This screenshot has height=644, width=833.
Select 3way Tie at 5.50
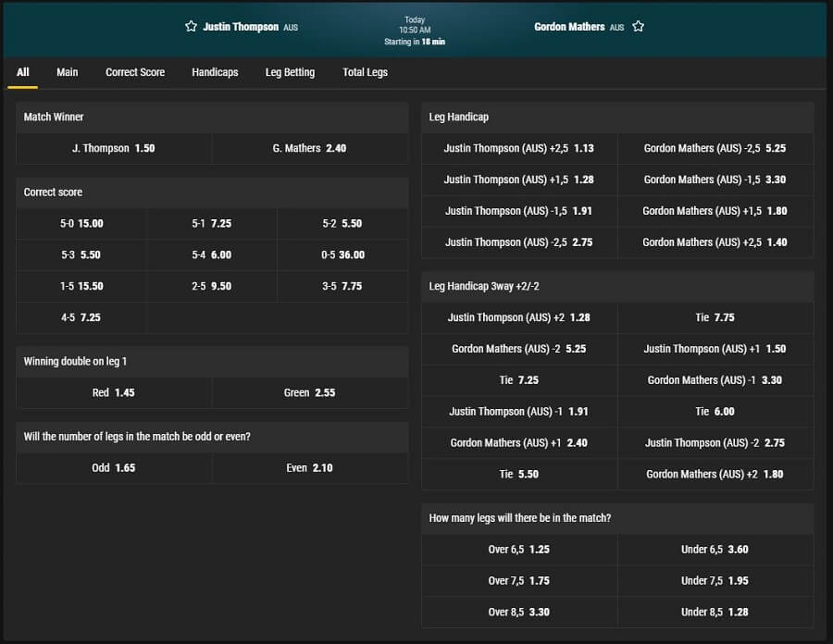point(519,475)
